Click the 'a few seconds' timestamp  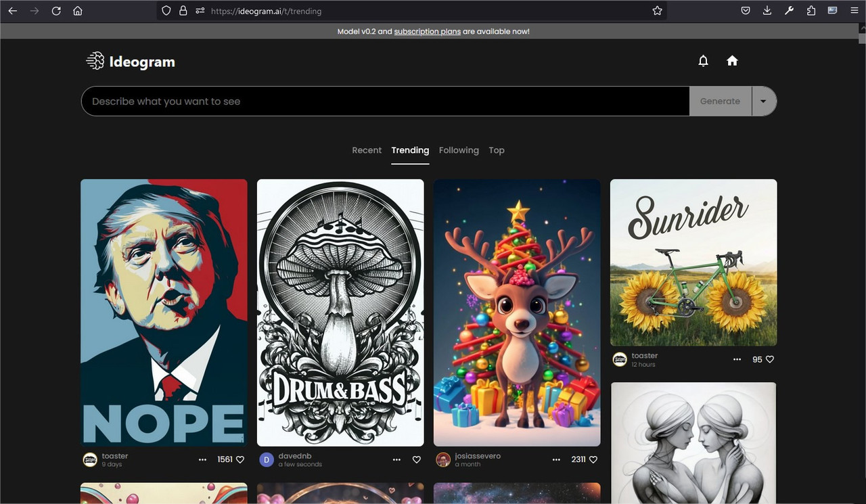[300, 465]
